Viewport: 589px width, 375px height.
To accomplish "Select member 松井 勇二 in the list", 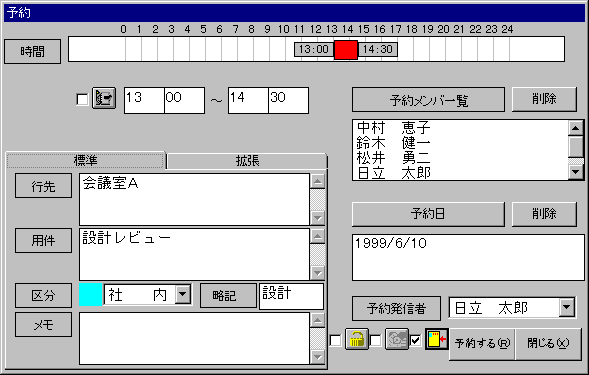I will (393, 158).
